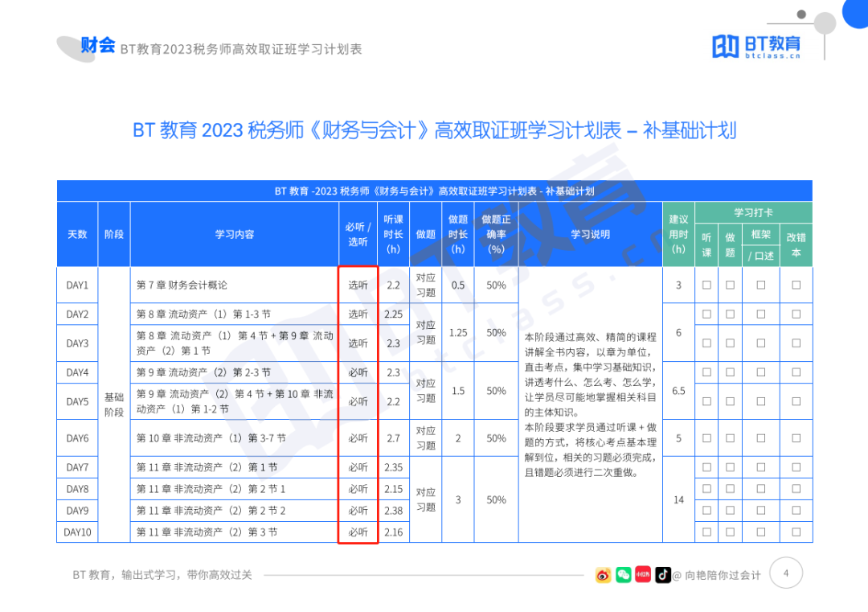Screen dimensions: 868x612
Task: Tick the 做题 checkbox for DAY4
Action: tap(731, 372)
